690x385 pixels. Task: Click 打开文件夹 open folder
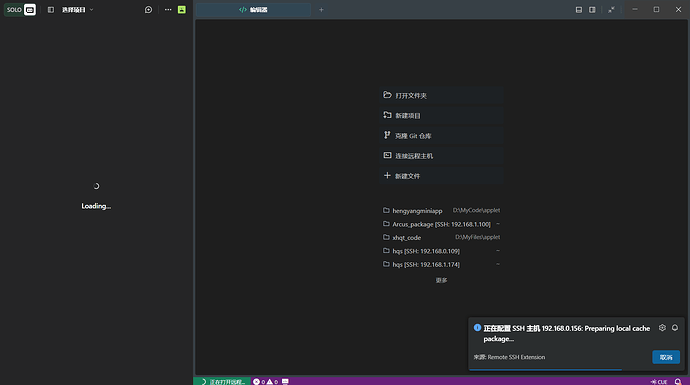tap(441, 95)
